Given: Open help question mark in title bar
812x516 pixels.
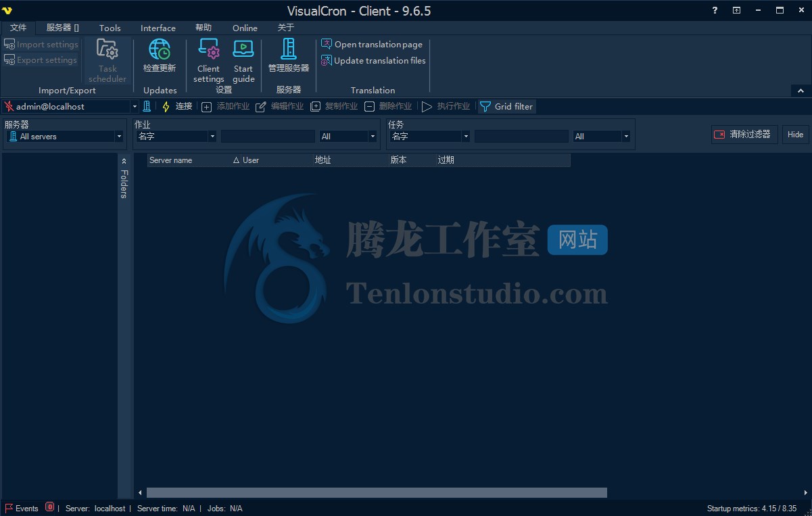Looking at the screenshot, I should point(715,10).
